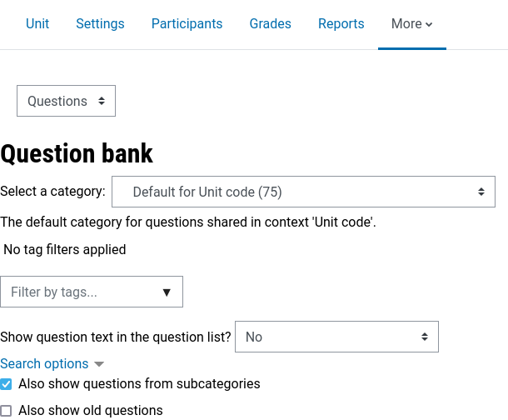
Task: Open the 'Show question text' dropdown set to No
Action: click(336, 337)
